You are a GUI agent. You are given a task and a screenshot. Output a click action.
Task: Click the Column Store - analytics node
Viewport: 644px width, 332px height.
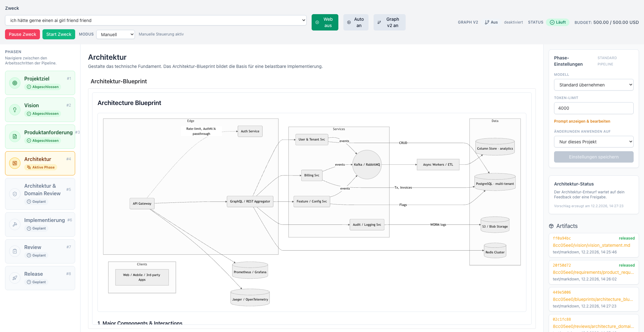tap(495, 147)
